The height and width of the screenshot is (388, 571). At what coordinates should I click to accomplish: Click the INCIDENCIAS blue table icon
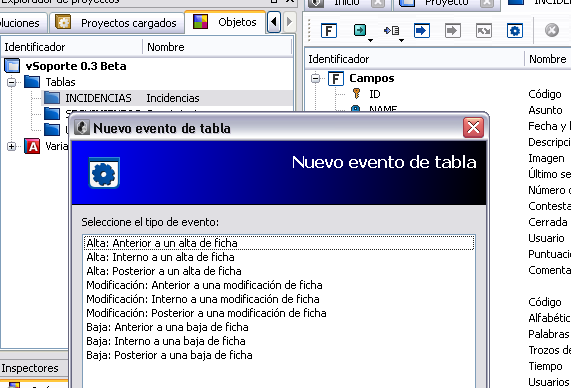coord(52,98)
